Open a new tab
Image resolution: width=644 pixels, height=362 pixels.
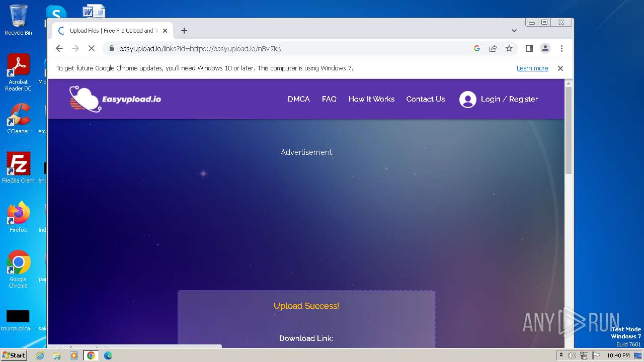184,31
